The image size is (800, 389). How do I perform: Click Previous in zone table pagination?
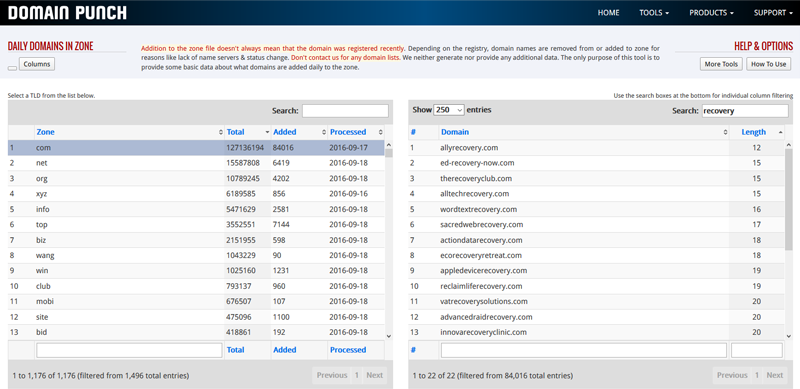point(332,375)
